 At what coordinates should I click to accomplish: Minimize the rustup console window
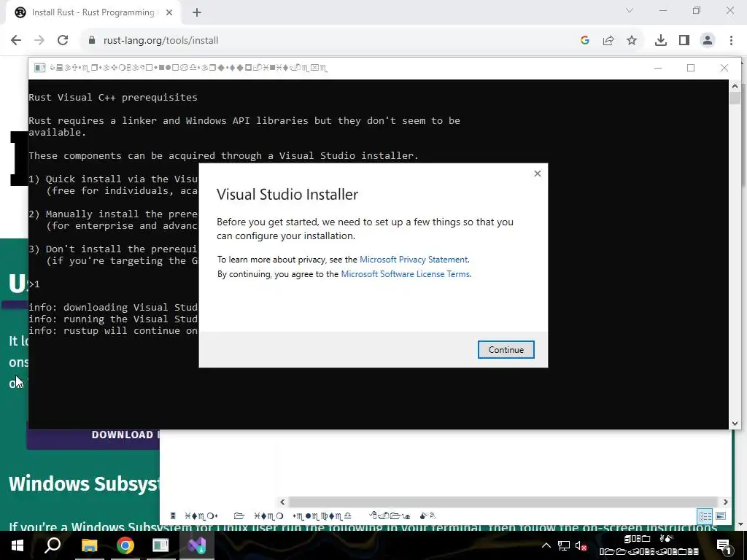click(658, 68)
